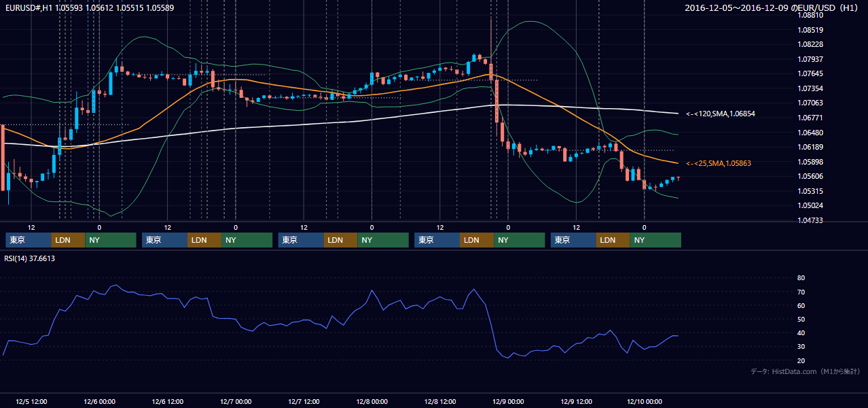Select the NY session block above 12/7 00:00
868x408 pixels.
247,240
